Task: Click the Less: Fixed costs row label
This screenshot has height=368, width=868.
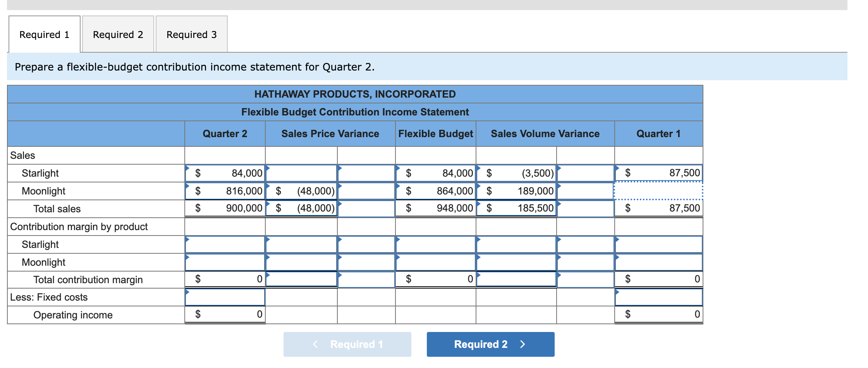Action: coord(49,297)
